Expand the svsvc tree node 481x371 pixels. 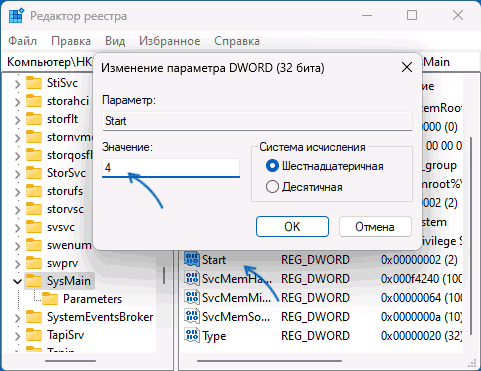[17, 228]
